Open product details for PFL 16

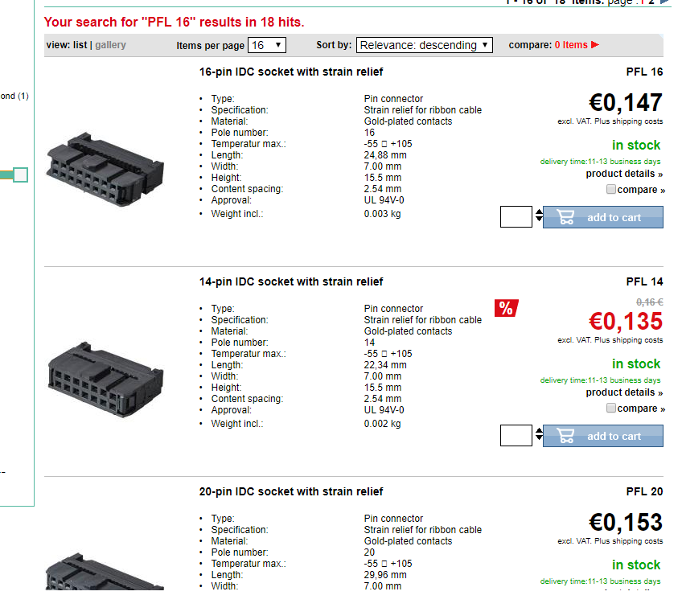coord(624,174)
